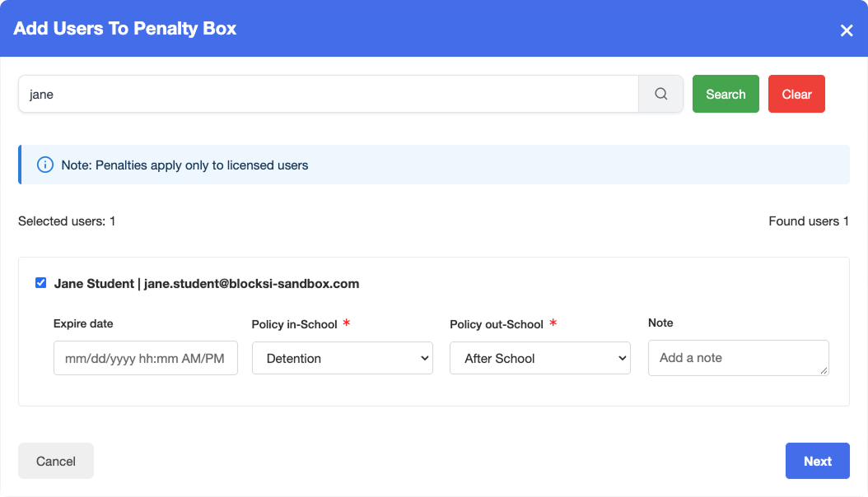Click the red Clear button
The image size is (868, 497).
coord(796,94)
